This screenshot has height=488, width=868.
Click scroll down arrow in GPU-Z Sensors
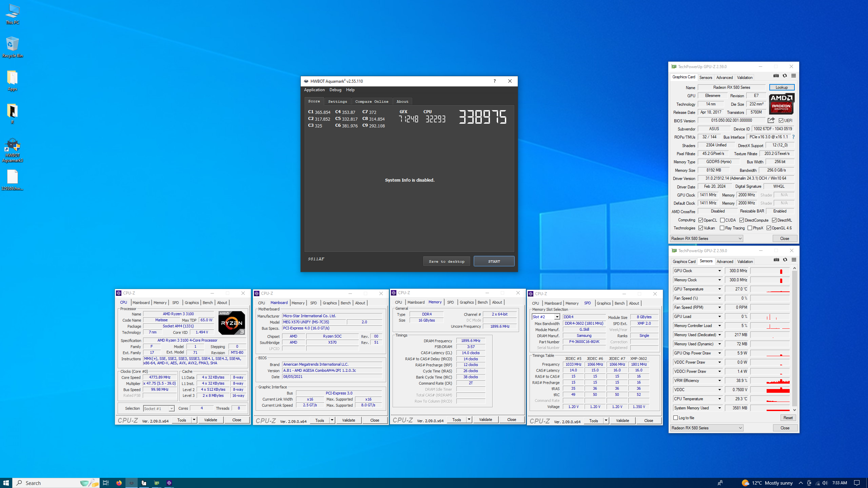(x=794, y=410)
